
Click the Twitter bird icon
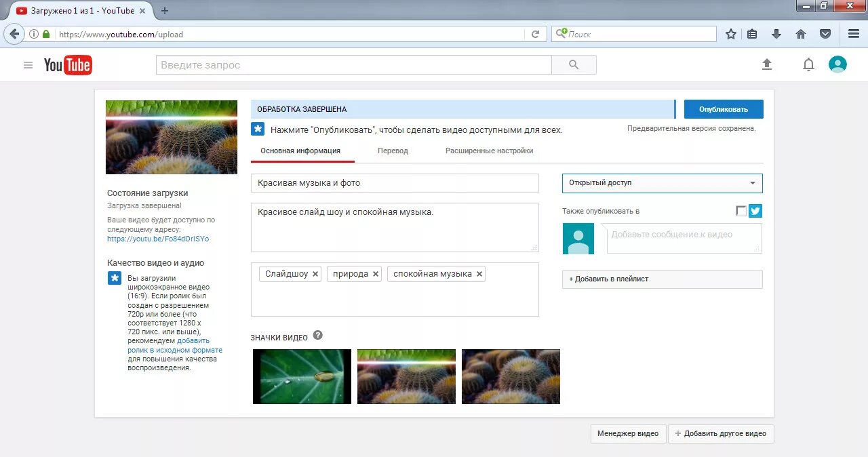(x=755, y=211)
